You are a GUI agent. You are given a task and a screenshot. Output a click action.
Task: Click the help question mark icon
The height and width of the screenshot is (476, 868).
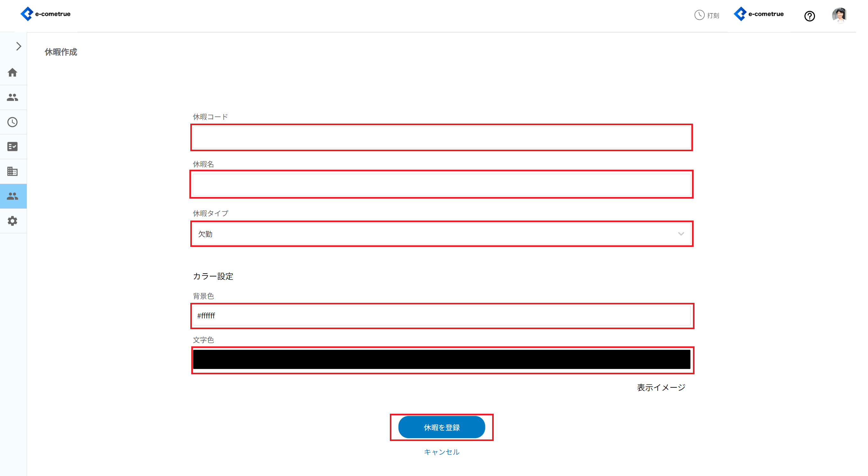click(x=809, y=16)
